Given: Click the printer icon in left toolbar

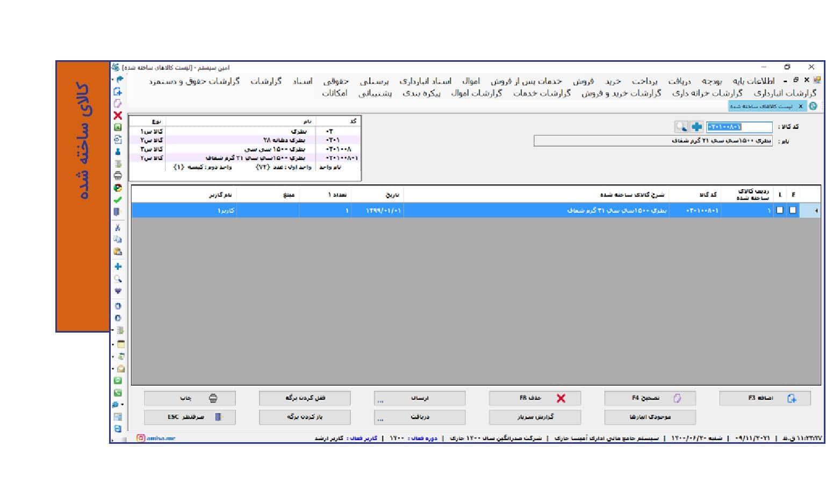Looking at the screenshot, I should tap(118, 176).
